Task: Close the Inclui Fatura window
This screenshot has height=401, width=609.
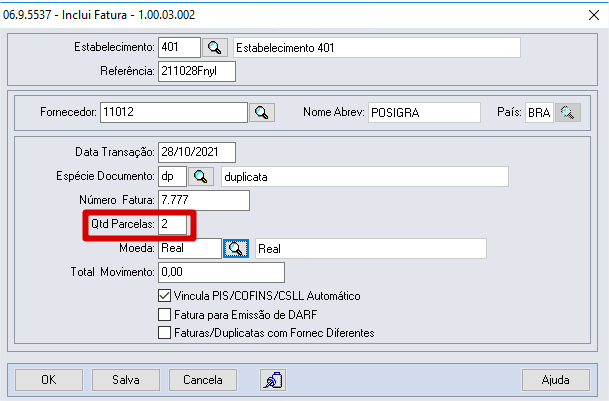Action: click(x=594, y=15)
